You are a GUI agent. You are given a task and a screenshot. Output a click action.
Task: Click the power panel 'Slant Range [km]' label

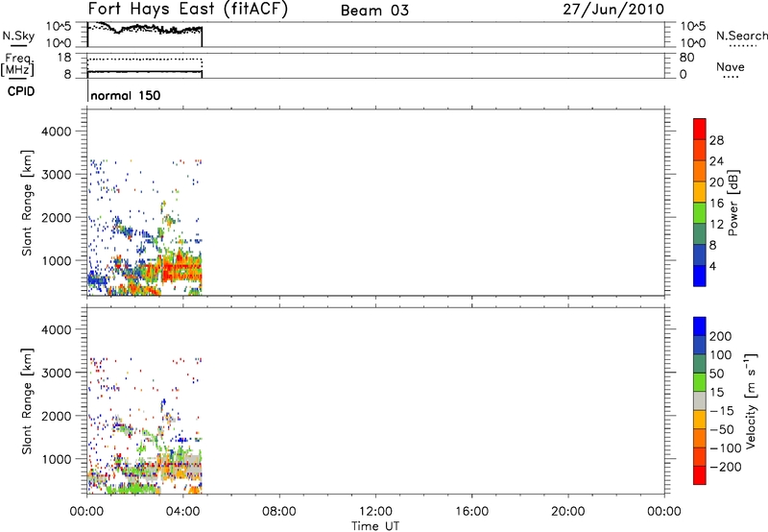pos(27,203)
